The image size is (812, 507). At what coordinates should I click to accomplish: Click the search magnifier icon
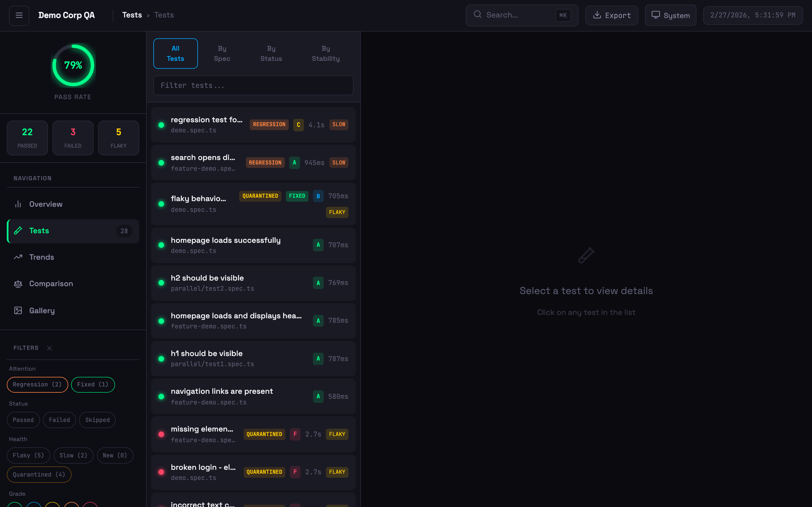coord(477,15)
